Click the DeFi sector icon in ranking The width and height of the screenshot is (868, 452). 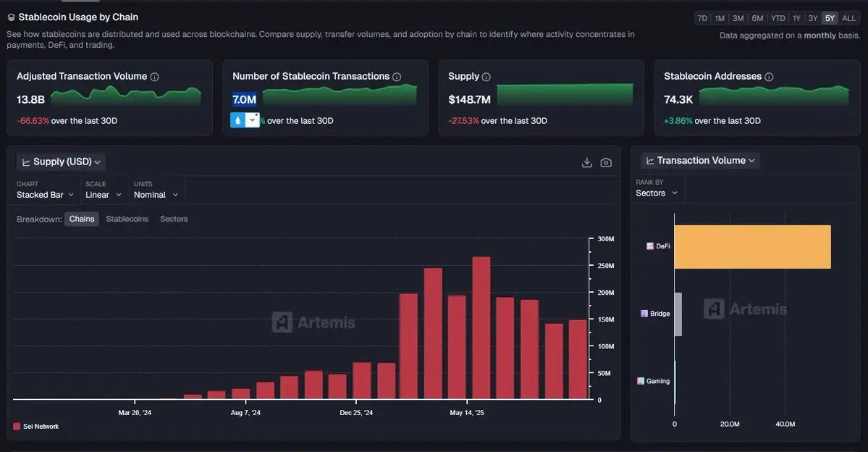click(x=650, y=246)
